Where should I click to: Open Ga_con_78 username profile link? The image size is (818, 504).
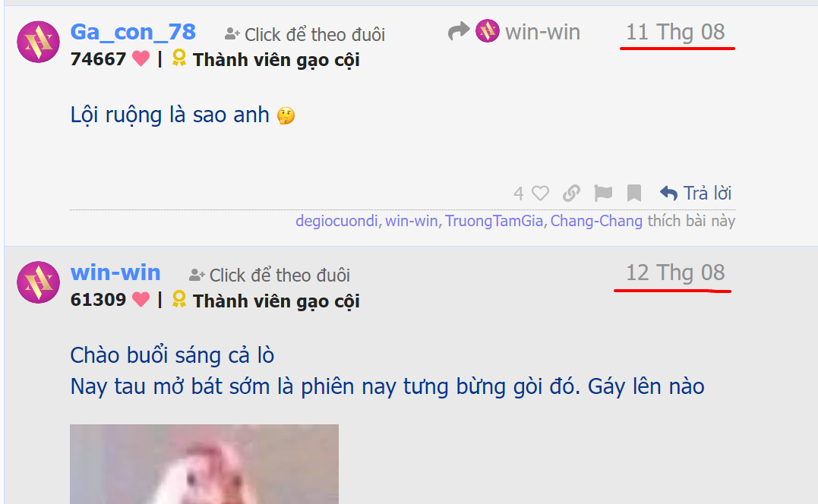133,32
